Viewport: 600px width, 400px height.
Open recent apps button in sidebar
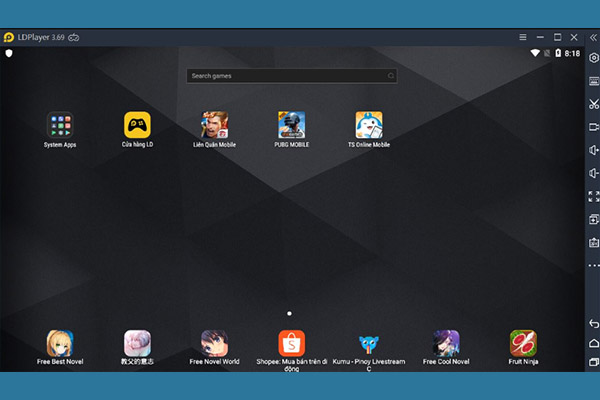pos(593,362)
